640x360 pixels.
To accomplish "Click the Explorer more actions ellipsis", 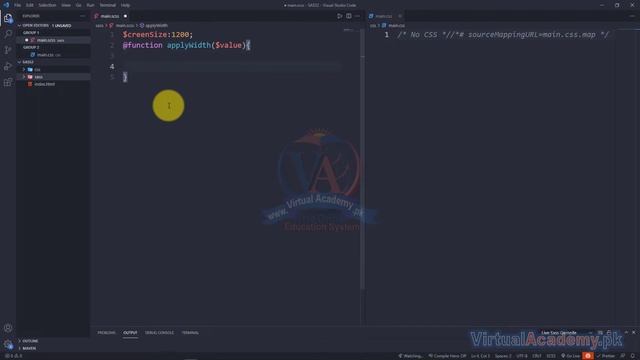I will pos(82,16).
